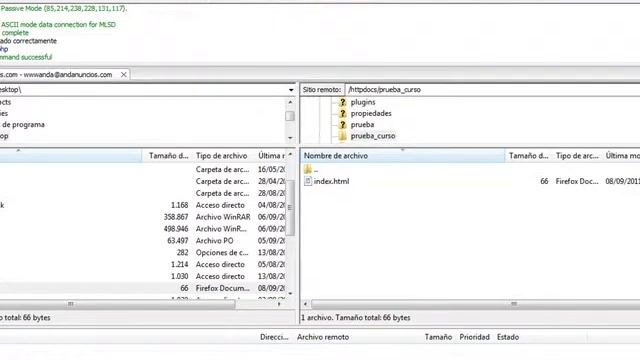The width and height of the screenshot is (640, 360).
Task: Close the wwwanda@andanuncios.com connection tab
Action: pyautogui.click(x=124, y=75)
